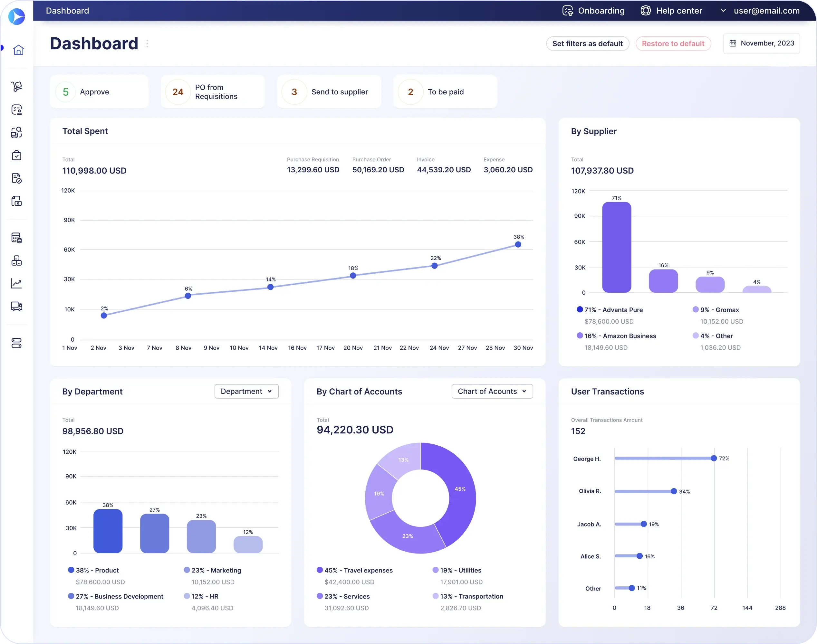Viewport: 817px width, 644px height.
Task: Click the 27% Business Development bar
Action: pyautogui.click(x=155, y=534)
